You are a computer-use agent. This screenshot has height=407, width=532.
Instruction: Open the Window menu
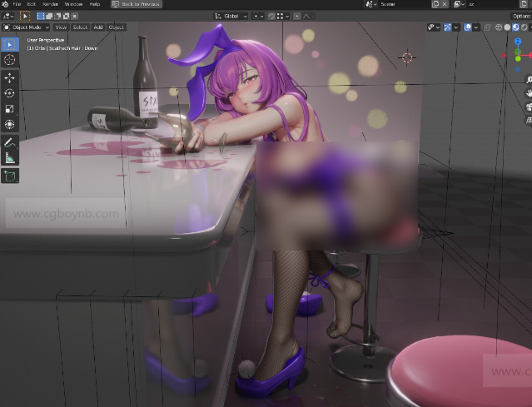73,4
